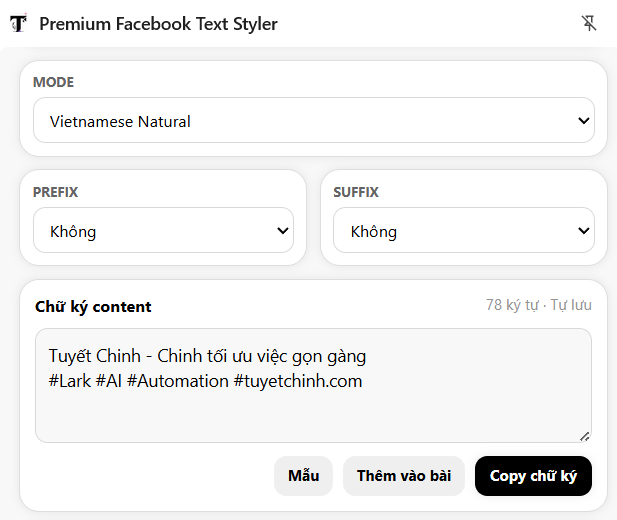Click the 'Premium Facebook Text Styler' title text
The width and height of the screenshot is (617, 520).
[x=159, y=24]
